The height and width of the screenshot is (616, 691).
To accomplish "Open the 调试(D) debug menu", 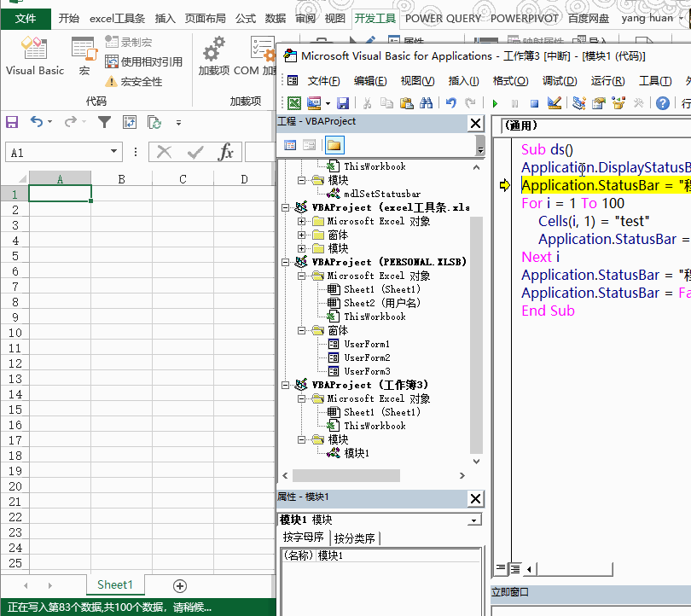I will (560, 81).
